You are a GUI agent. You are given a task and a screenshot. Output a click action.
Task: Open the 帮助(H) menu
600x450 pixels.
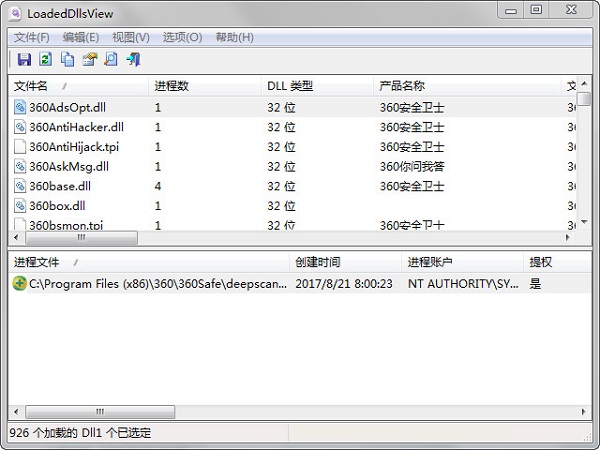point(234,38)
